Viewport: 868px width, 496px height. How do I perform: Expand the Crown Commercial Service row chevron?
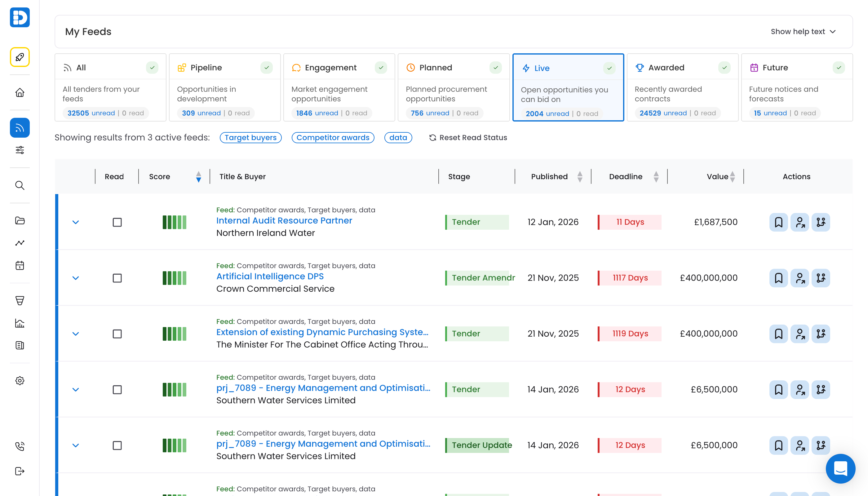coord(76,278)
